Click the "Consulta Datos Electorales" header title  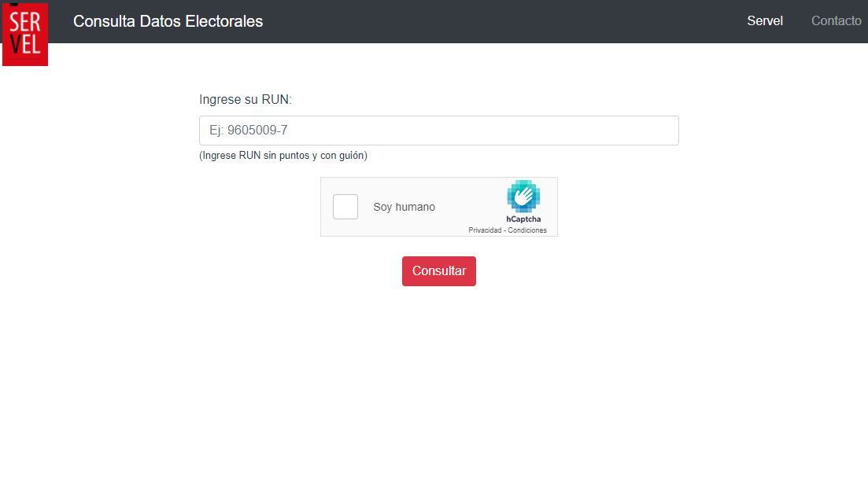[168, 21]
